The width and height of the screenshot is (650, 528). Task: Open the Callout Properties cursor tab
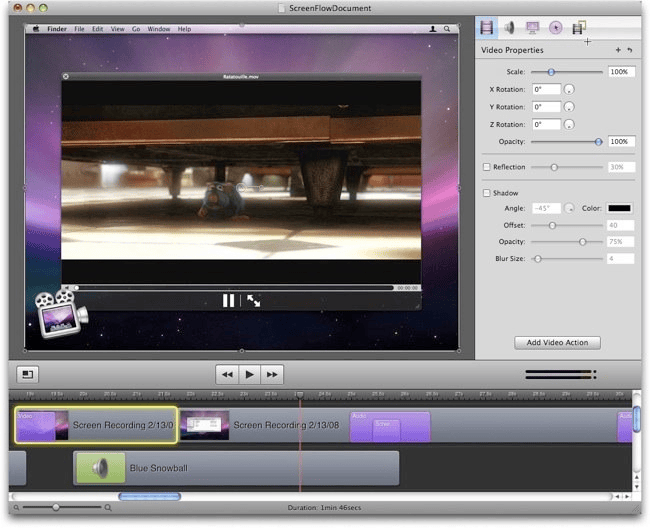[555, 28]
